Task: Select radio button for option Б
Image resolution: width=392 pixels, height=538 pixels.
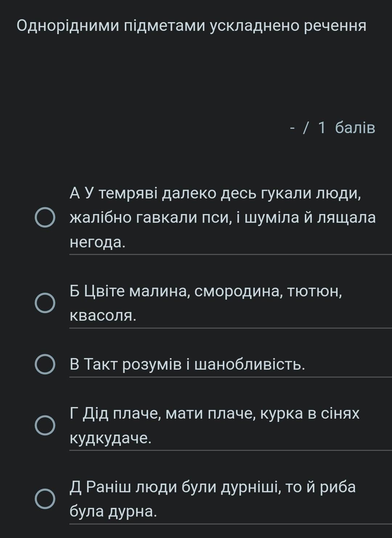Action: point(45,303)
